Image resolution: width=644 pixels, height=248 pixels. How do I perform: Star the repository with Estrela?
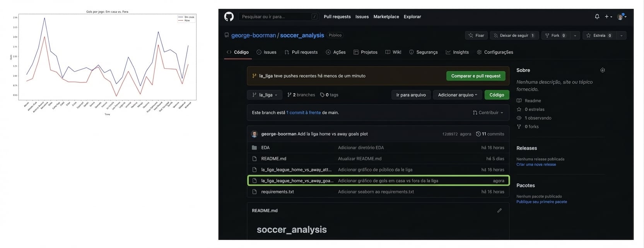pyautogui.click(x=599, y=35)
